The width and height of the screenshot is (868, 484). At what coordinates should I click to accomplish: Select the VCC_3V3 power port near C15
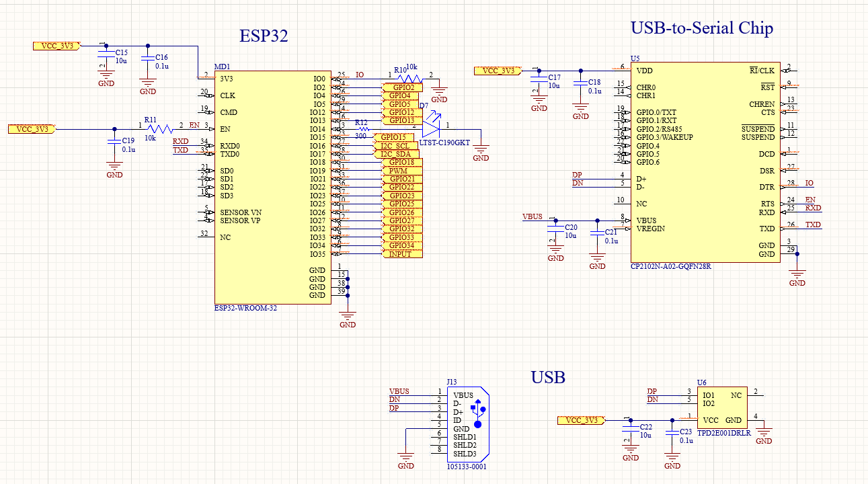click(58, 46)
